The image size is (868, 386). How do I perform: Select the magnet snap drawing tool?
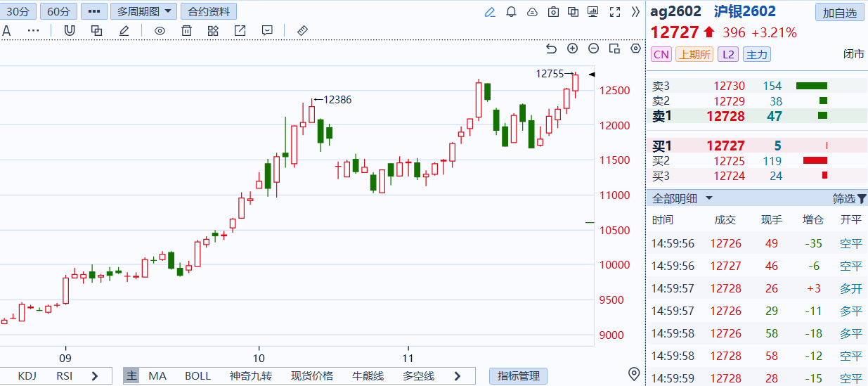tap(69, 31)
